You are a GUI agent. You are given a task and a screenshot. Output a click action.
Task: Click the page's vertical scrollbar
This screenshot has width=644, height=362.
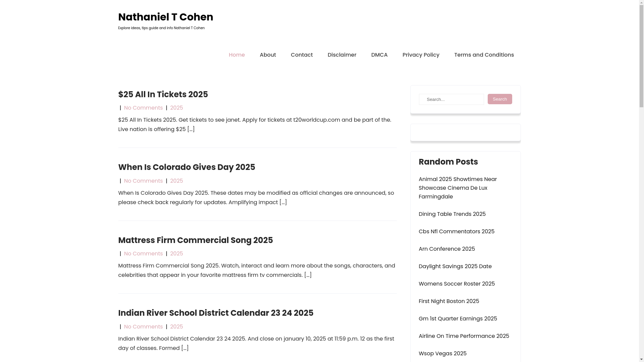click(x=641, y=181)
